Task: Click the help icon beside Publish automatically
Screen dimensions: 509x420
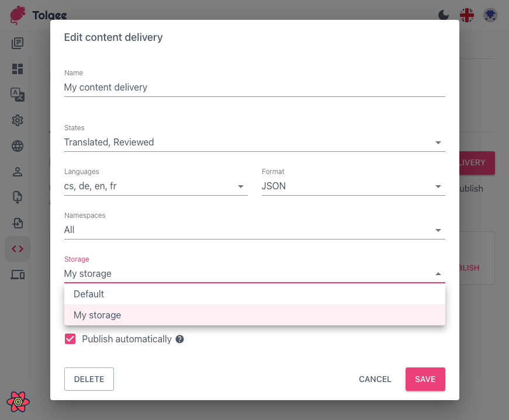Action: pyautogui.click(x=179, y=339)
